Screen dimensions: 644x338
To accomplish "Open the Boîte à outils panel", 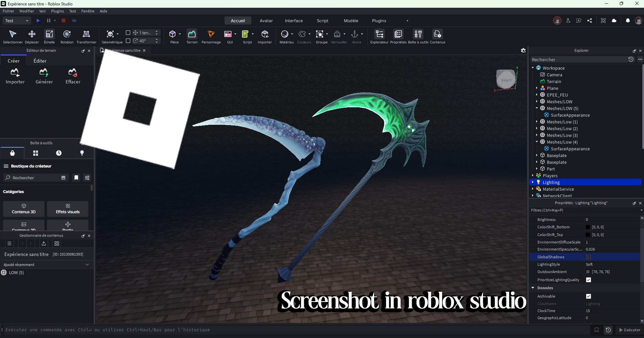I will point(418,37).
